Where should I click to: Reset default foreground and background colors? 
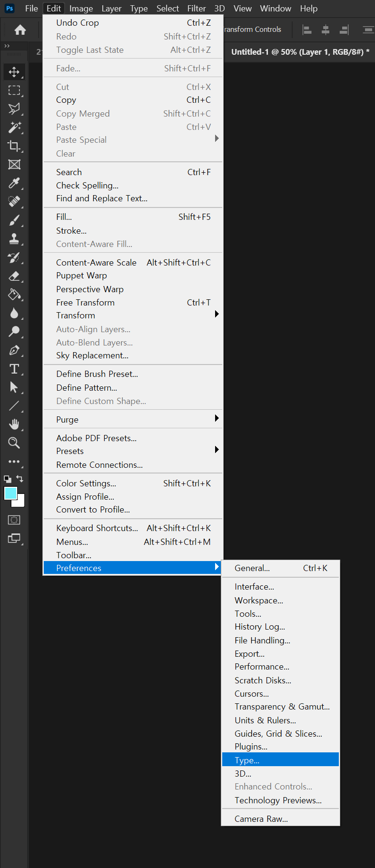click(8, 479)
